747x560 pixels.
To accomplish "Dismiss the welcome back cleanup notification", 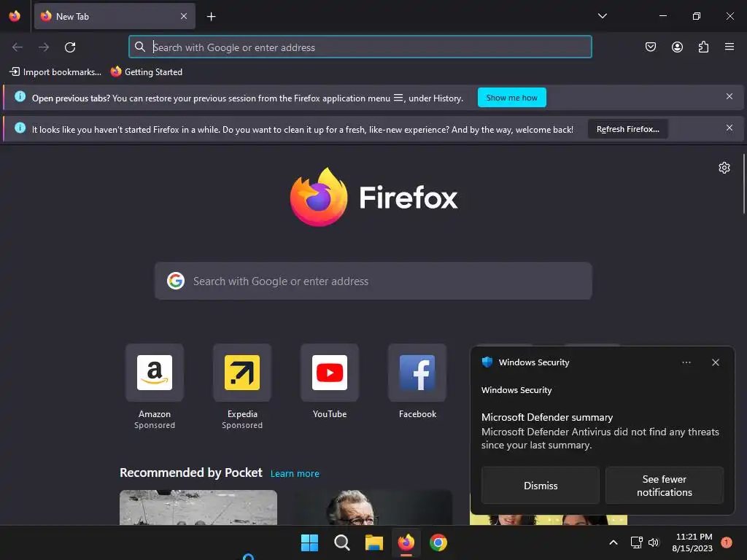I will [729, 128].
